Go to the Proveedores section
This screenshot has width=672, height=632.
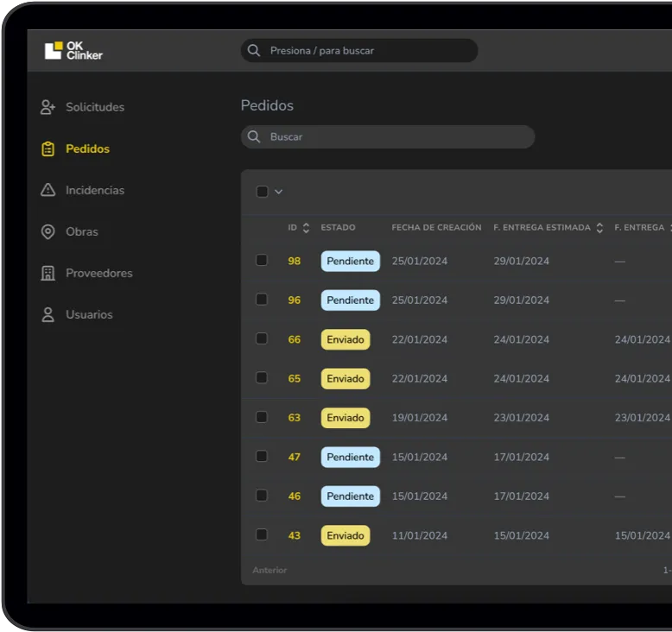click(98, 273)
